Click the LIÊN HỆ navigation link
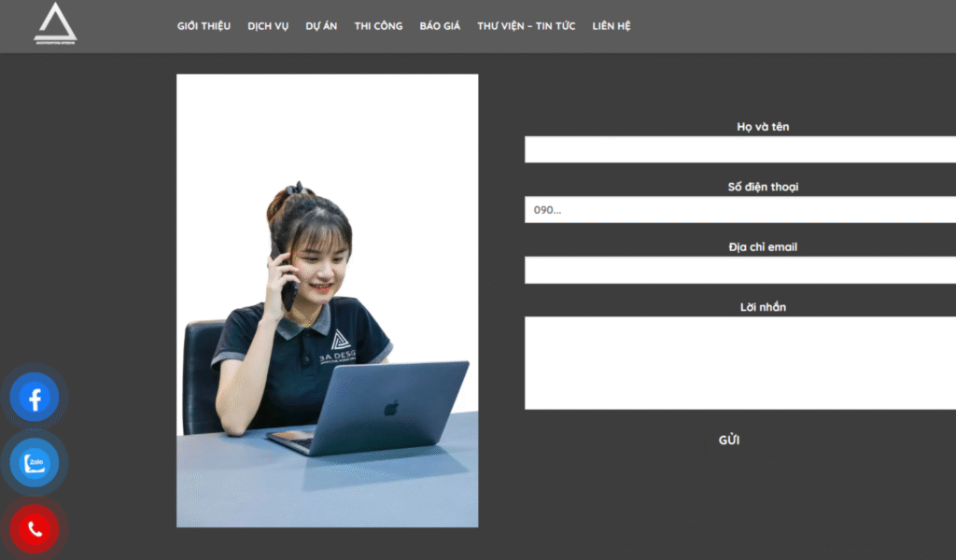Viewport: 956px width, 560px height. coord(612,26)
